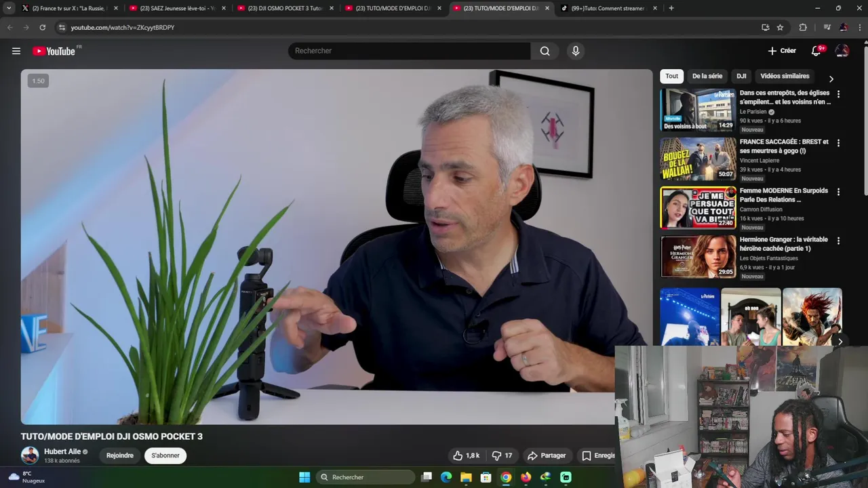This screenshot has width=868, height=488.
Task: Open YouTube notifications bell
Action: 816,51
